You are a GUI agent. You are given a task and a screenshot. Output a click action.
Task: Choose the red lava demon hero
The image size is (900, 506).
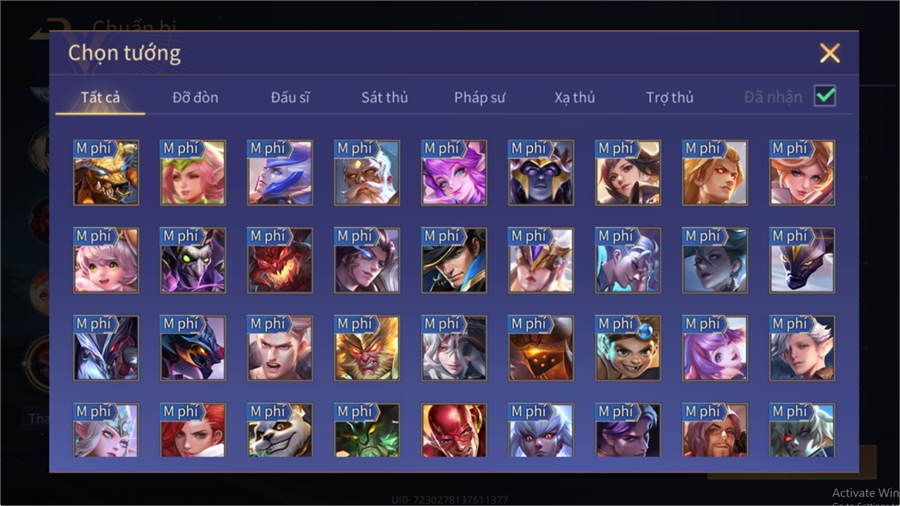tap(280, 260)
